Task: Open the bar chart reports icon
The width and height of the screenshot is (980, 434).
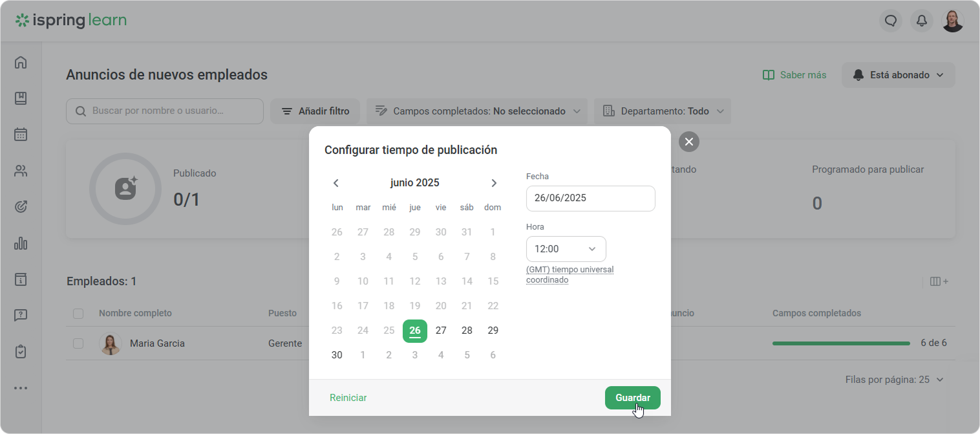Action: pyautogui.click(x=21, y=243)
